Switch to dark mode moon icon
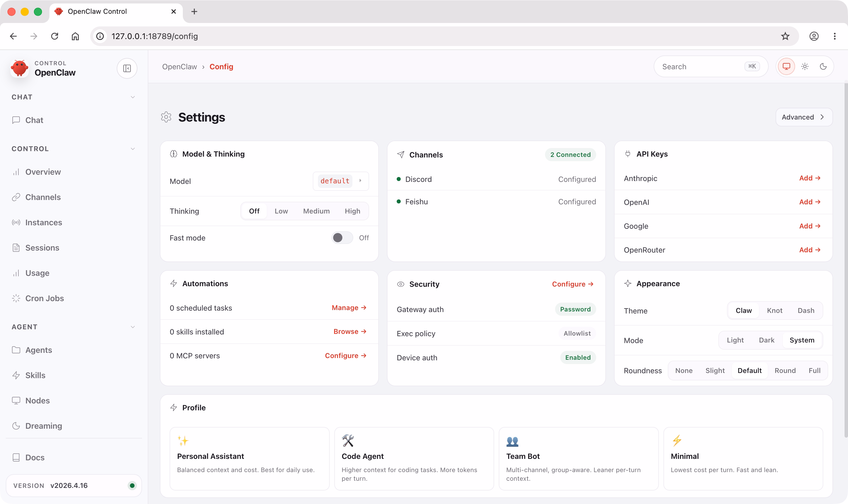848x504 pixels. click(823, 67)
